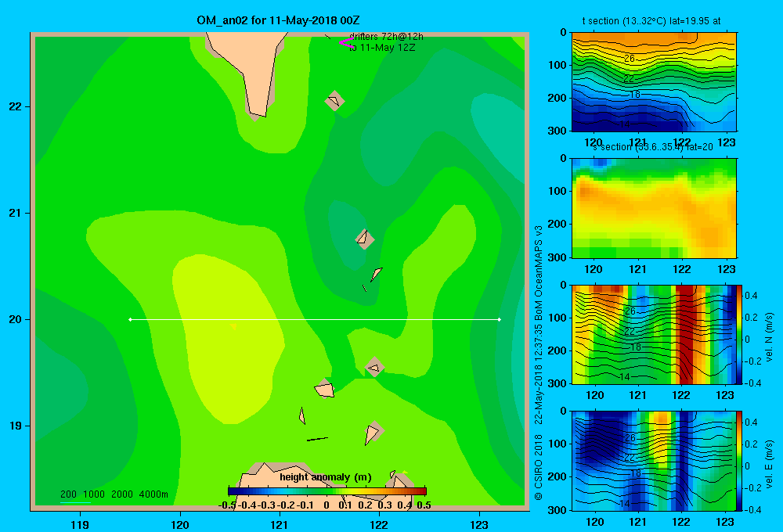This screenshot has height=532, width=783.
Task: Click the 'drifters 72h@12h' legend label
Action: [386, 37]
